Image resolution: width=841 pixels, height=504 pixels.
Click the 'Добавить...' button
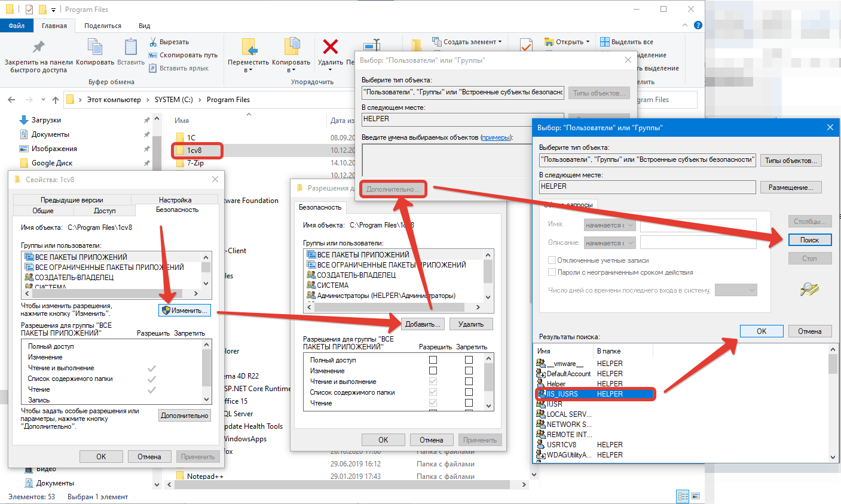[423, 324]
